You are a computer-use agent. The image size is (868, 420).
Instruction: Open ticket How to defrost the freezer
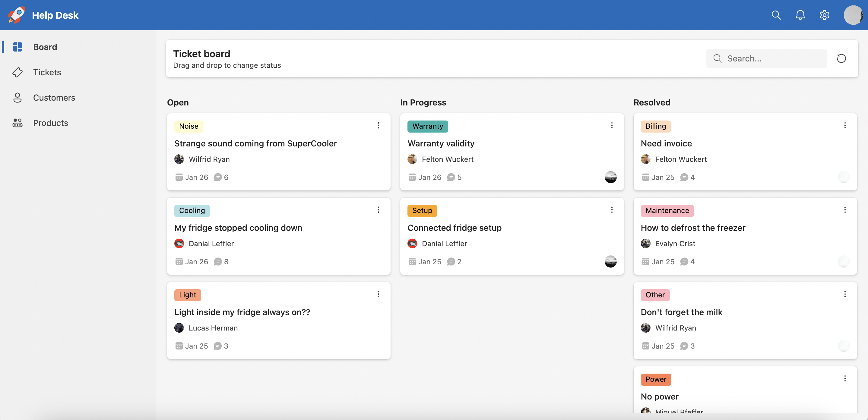(693, 228)
